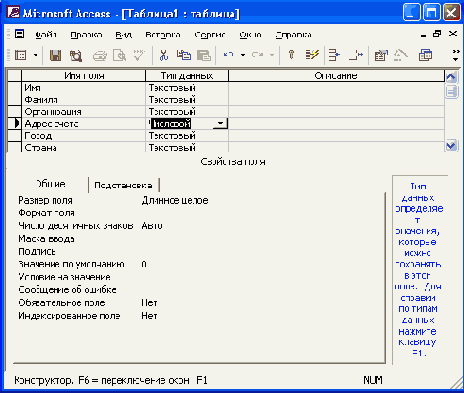
Task: Select the Адрес счета field name cell
Action: pyautogui.click(x=84, y=124)
